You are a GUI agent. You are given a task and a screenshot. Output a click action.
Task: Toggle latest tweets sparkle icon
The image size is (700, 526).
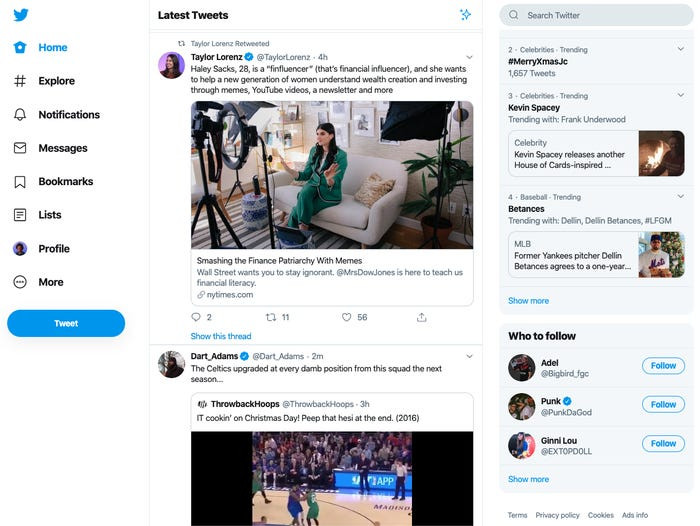[465, 15]
